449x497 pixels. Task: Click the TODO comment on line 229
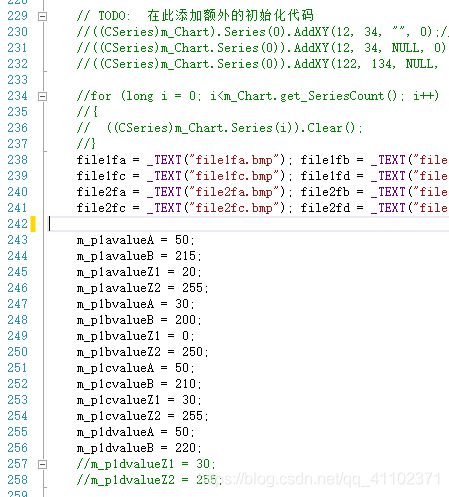[x=195, y=16]
